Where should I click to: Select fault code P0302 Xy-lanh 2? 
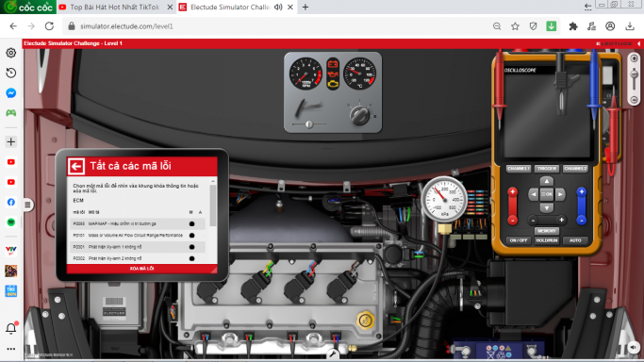click(x=138, y=258)
